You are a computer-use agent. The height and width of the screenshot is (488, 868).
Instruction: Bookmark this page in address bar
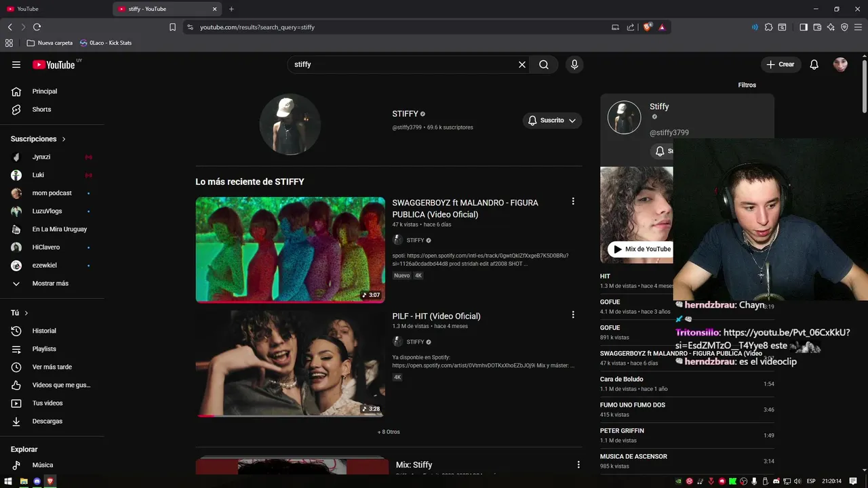pyautogui.click(x=172, y=27)
